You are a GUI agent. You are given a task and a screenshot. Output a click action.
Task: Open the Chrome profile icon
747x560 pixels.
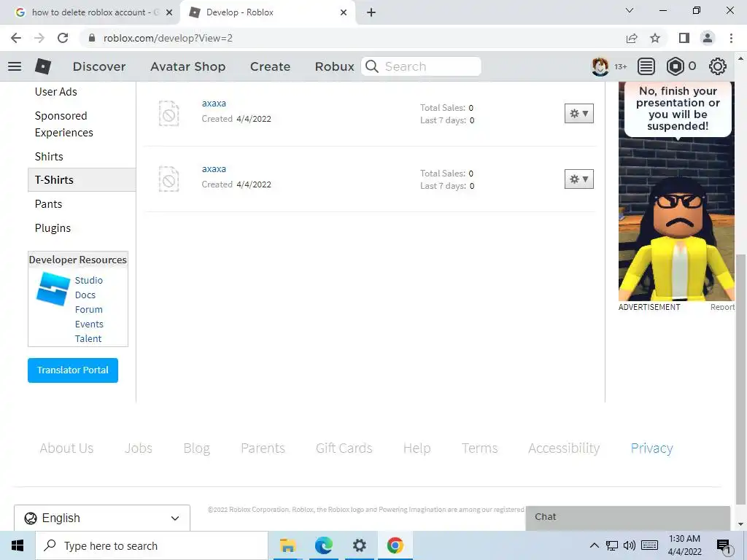coord(708,38)
